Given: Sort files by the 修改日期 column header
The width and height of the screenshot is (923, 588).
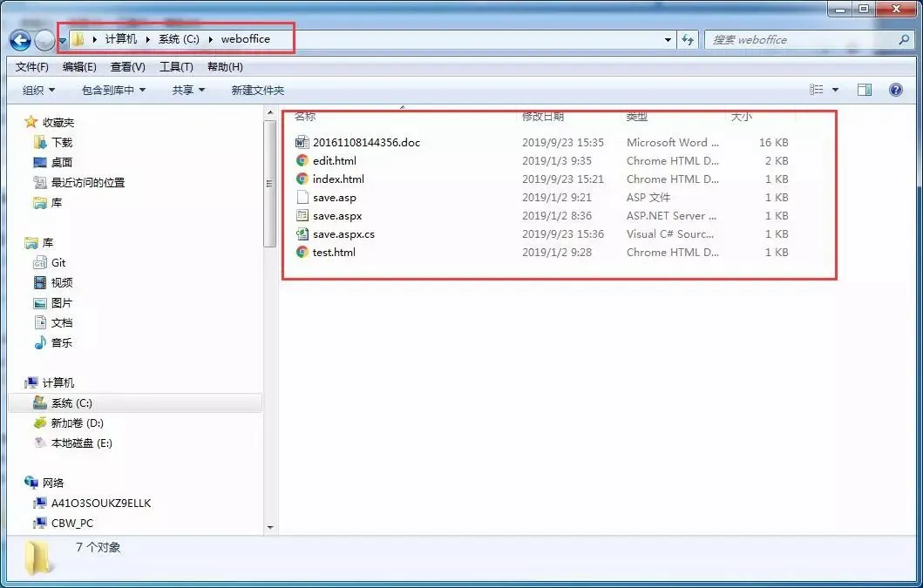Looking at the screenshot, I should [543, 116].
